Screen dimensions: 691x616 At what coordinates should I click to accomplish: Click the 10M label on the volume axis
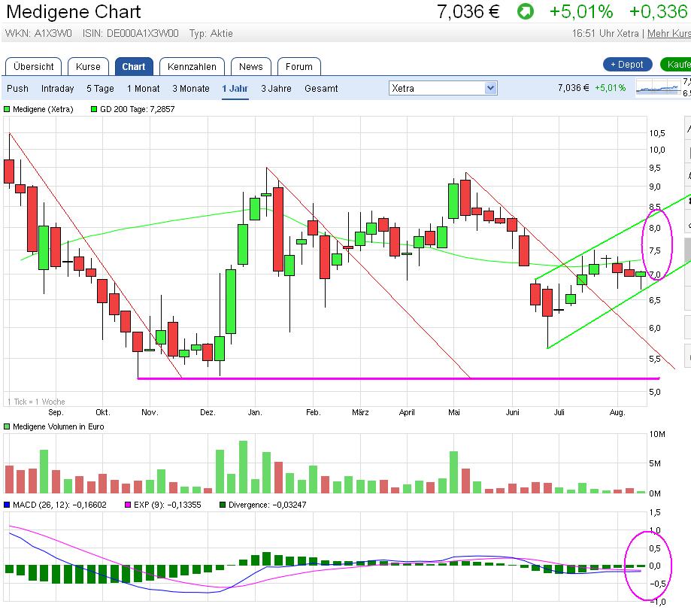tap(657, 434)
